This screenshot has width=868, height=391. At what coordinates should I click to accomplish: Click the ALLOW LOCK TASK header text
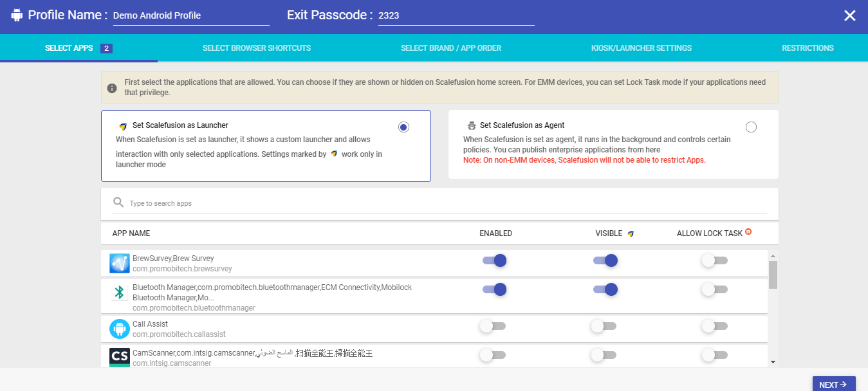point(710,233)
